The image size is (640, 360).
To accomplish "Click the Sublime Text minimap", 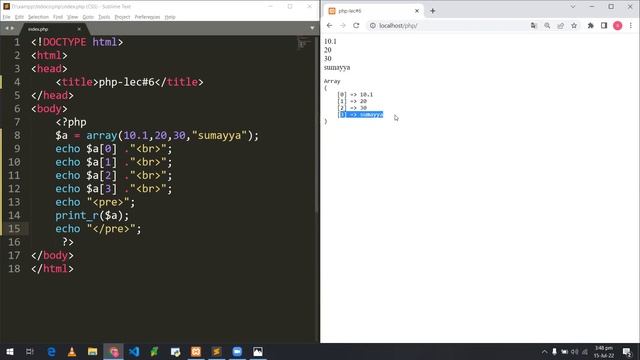I will coord(304,43).
